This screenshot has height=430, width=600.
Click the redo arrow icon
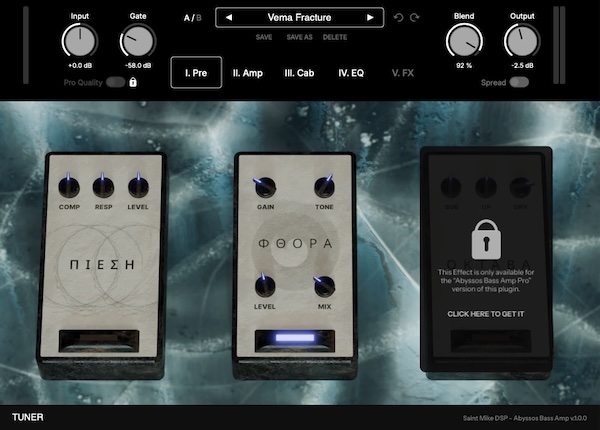415,18
